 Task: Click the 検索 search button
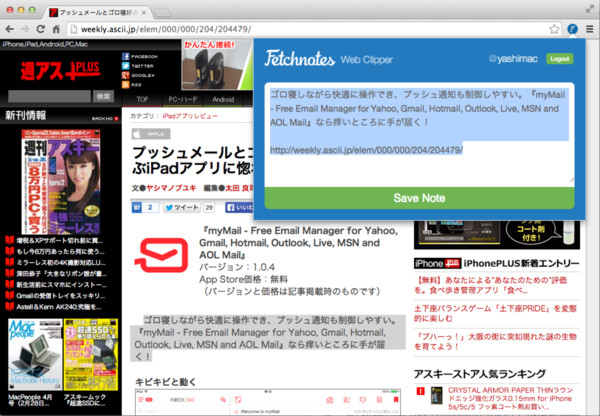103,96
